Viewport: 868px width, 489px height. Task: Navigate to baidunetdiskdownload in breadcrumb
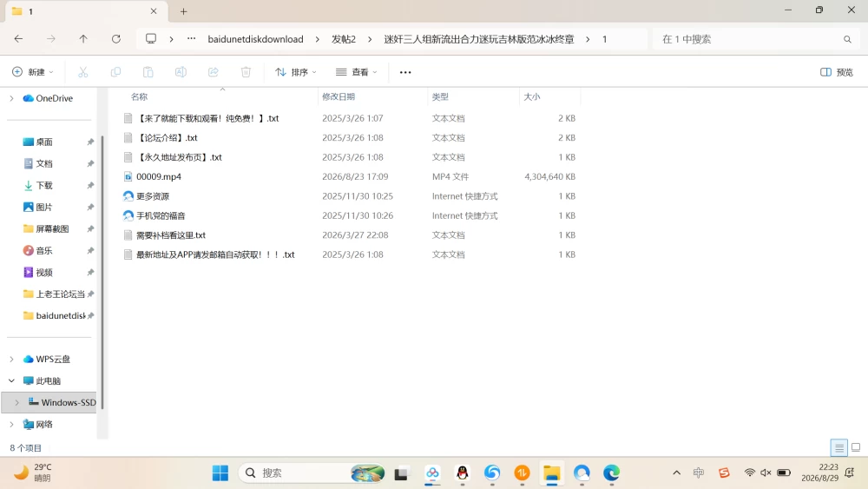pyautogui.click(x=255, y=39)
